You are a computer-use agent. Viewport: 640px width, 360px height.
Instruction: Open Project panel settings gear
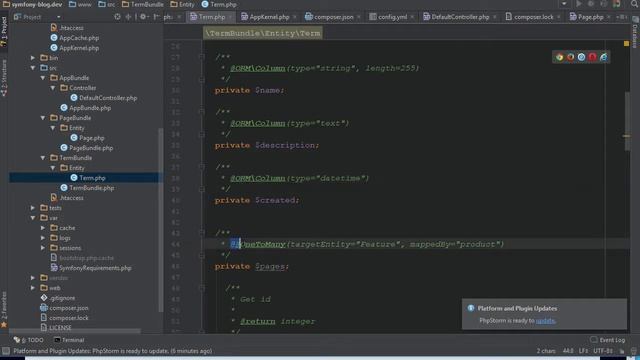point(143,17)
